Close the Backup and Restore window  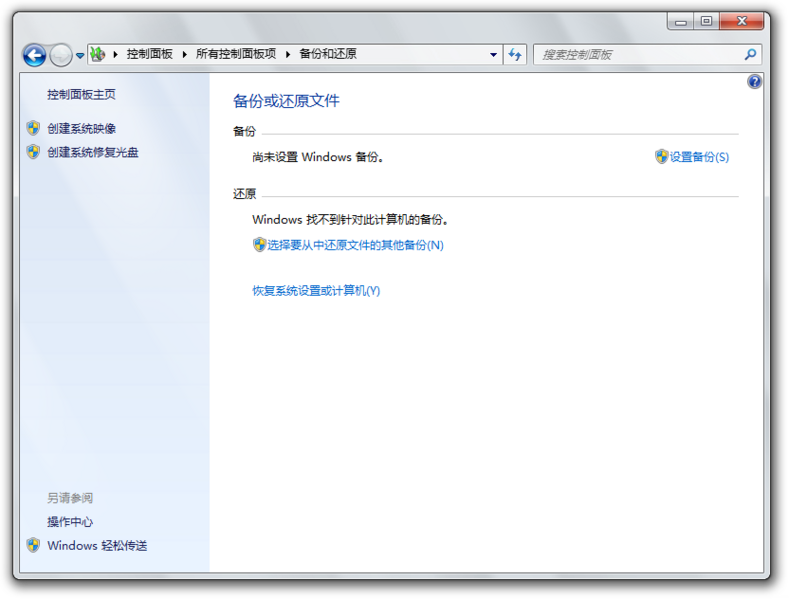click(741, 21)
